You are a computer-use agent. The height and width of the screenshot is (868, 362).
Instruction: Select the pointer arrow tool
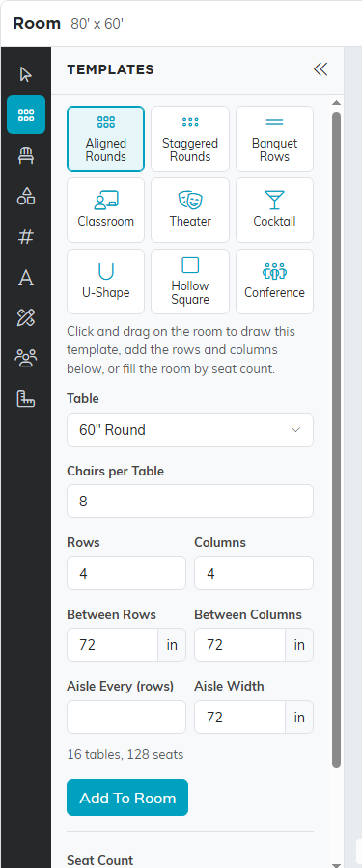click(25, 74)
